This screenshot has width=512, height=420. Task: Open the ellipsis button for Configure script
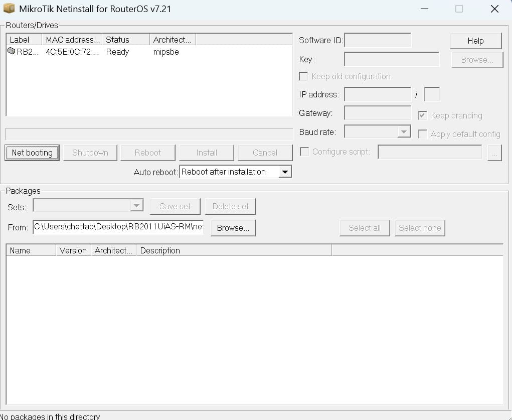494,153
